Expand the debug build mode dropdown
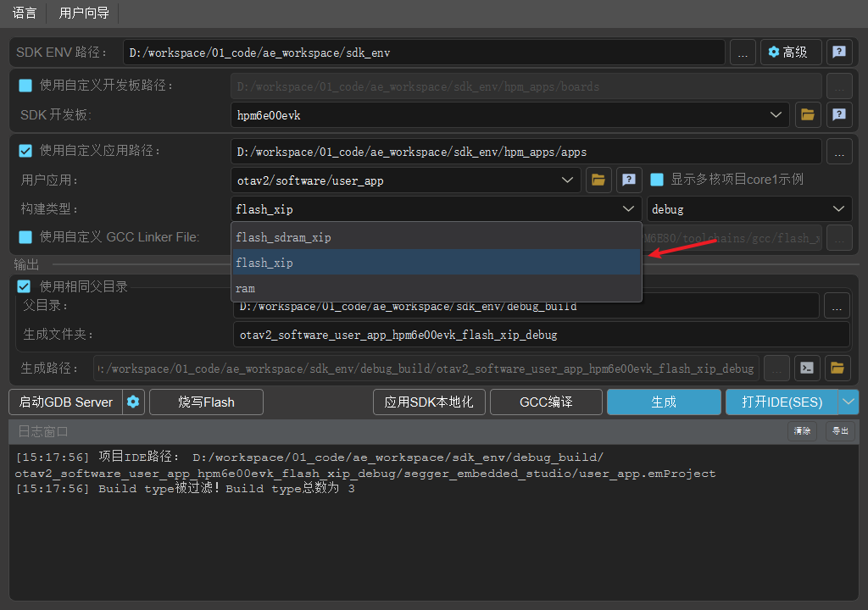 point(749,209)
